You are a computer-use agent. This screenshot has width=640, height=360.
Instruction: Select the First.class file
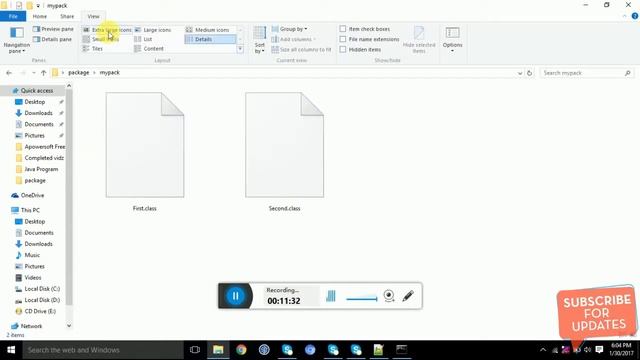[144, 152]
